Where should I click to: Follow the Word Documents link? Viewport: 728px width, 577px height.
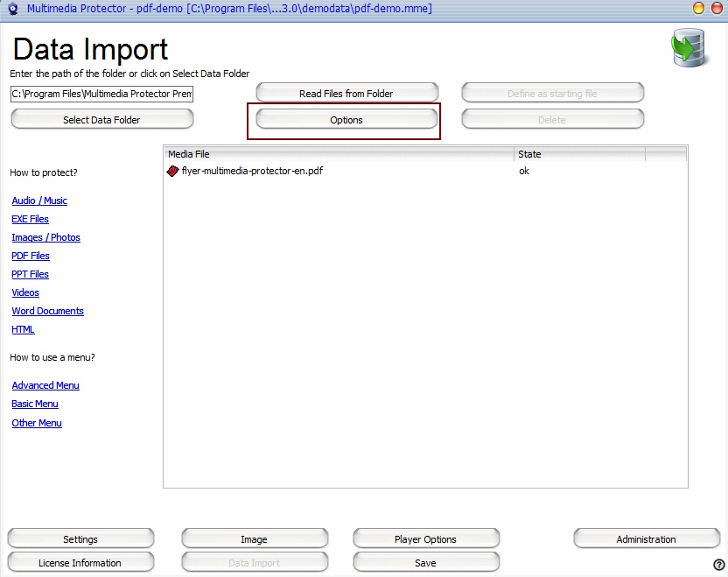click(x=48, y=312)
